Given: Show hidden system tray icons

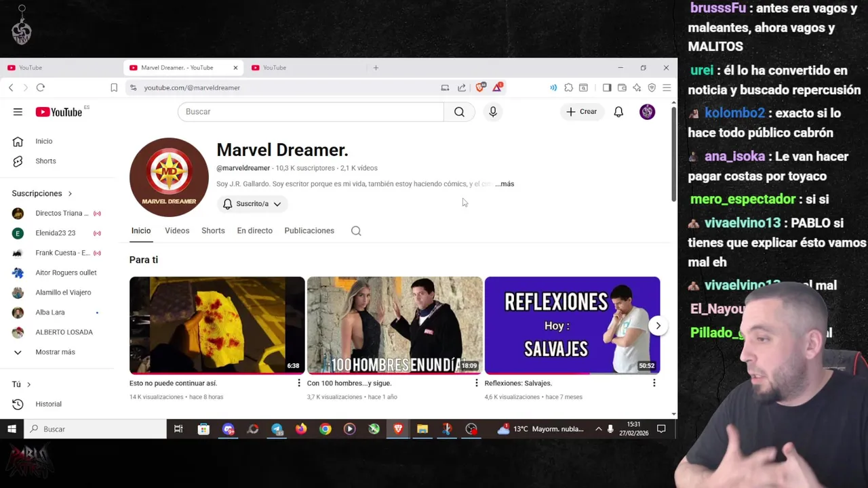Looking at the screenshot, I should point(598,429).
